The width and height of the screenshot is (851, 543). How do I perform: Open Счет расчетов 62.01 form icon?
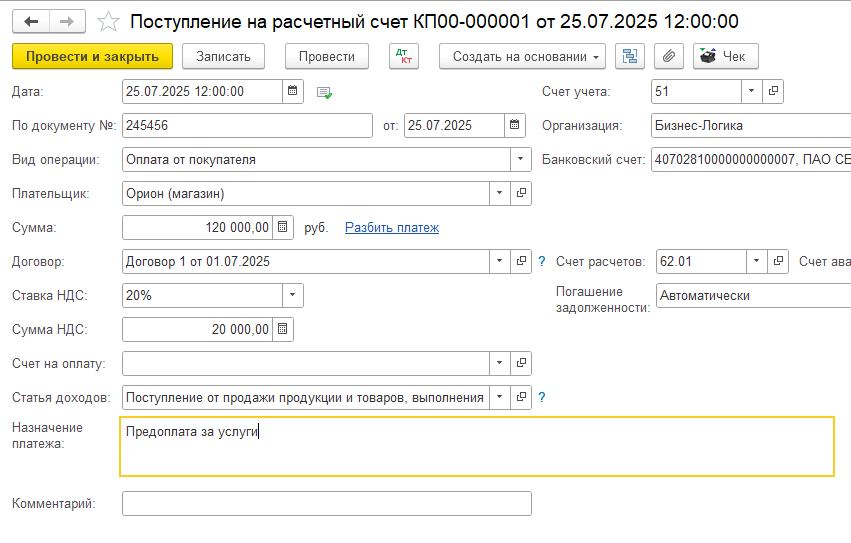778,262
